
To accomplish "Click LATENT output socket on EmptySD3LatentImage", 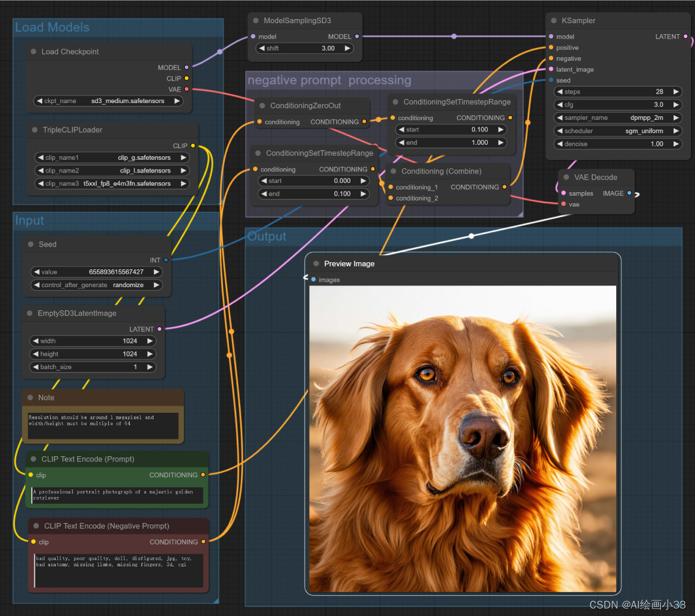I will pyautogui.click(x=159, y=329).
